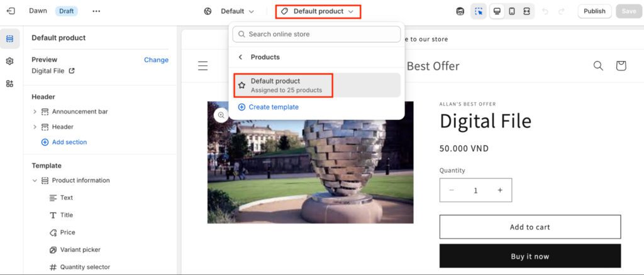Go back from Products list
Image resolution: width=644 pixels, height=275 pixels.
pyautogui.click(x=240, y=57)
